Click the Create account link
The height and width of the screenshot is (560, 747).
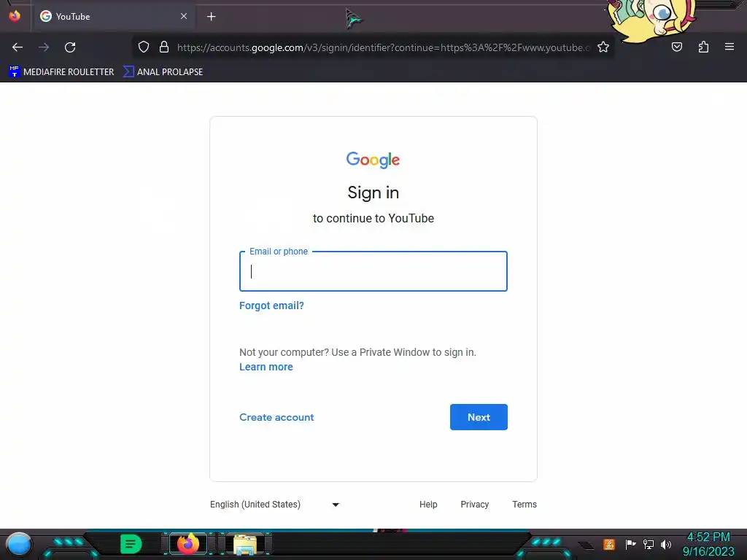(276, 417)
